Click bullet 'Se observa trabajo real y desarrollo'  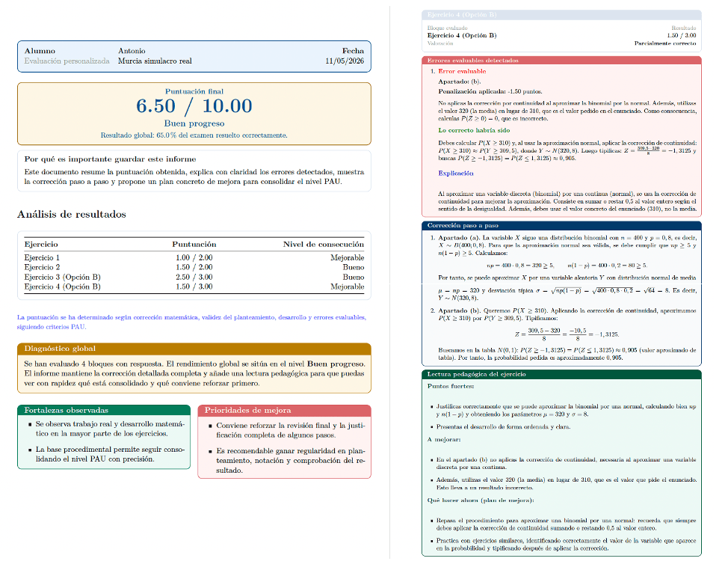click(x=110, y=429)
